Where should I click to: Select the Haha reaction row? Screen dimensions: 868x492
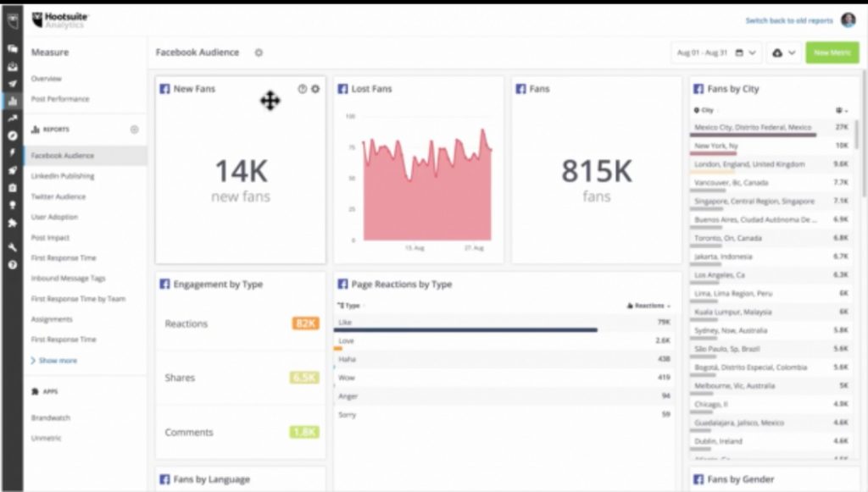pyautogui.click(x=504, y=360)
